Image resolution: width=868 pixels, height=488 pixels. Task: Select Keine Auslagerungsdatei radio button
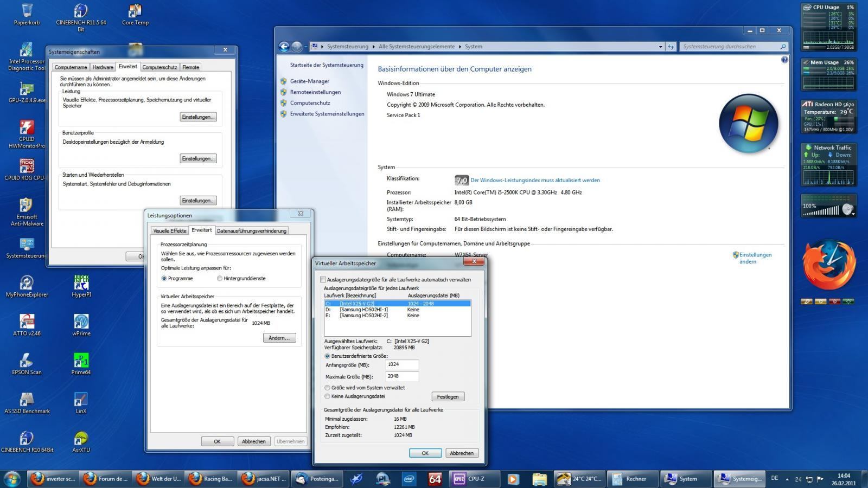327,396
